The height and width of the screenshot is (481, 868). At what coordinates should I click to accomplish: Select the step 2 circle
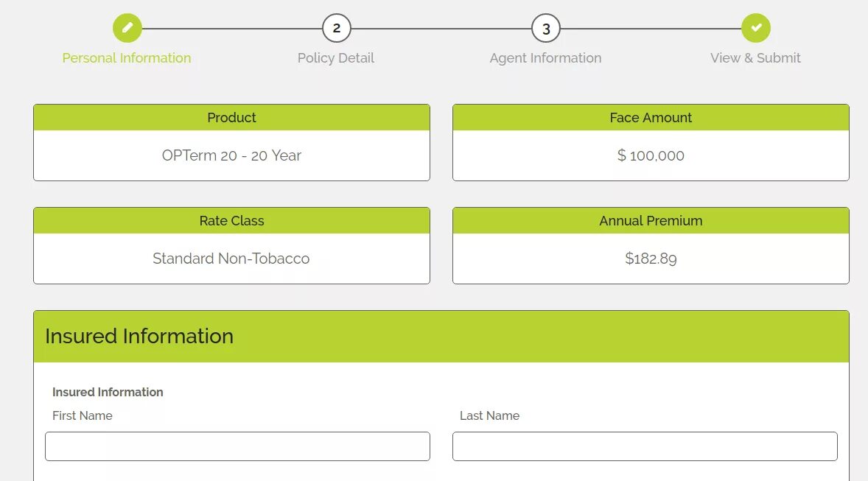[x=337, y=28]
